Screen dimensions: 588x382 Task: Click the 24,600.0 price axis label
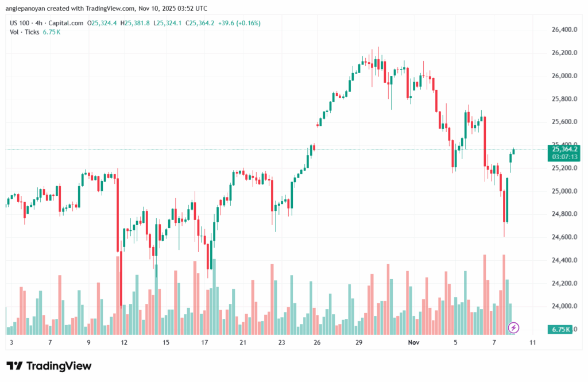click(563, 237)
